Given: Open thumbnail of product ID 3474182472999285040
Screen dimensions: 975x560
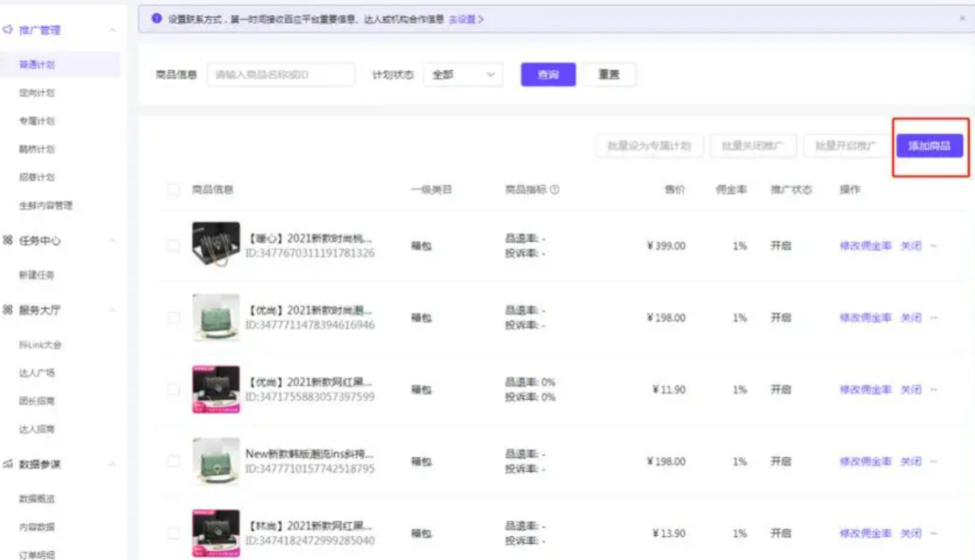Looking at the screenshot, I should [216, 533].
